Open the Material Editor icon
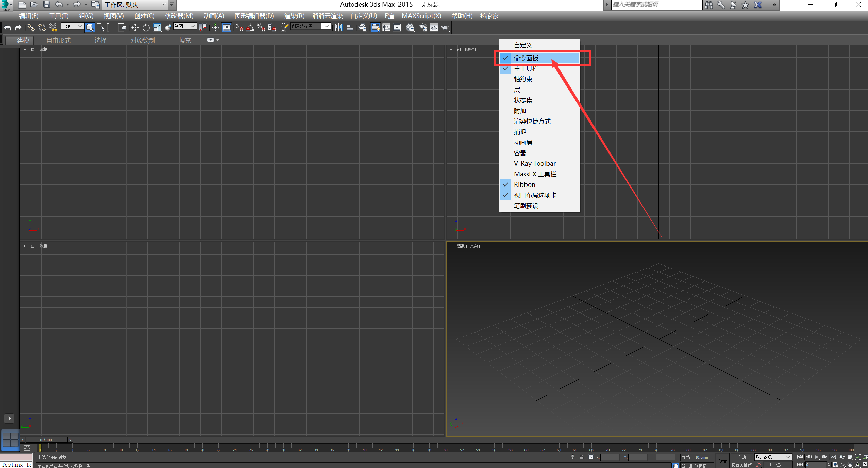 click(410, 28)
